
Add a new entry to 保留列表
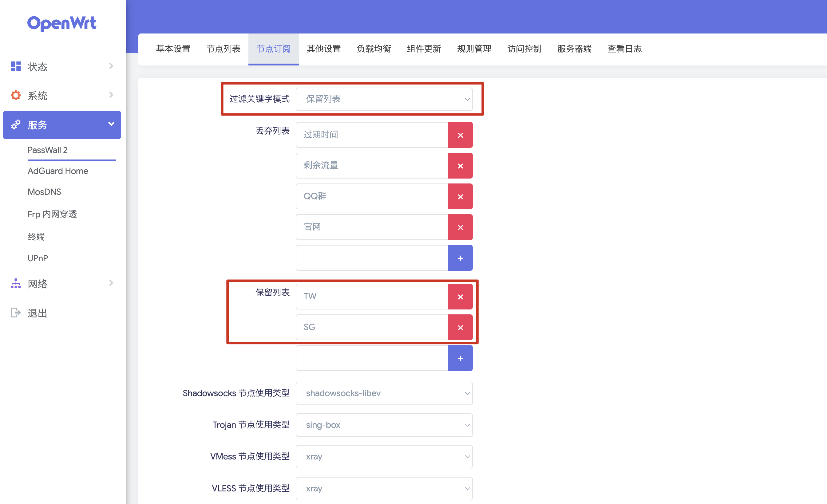[x=460, y=358]
